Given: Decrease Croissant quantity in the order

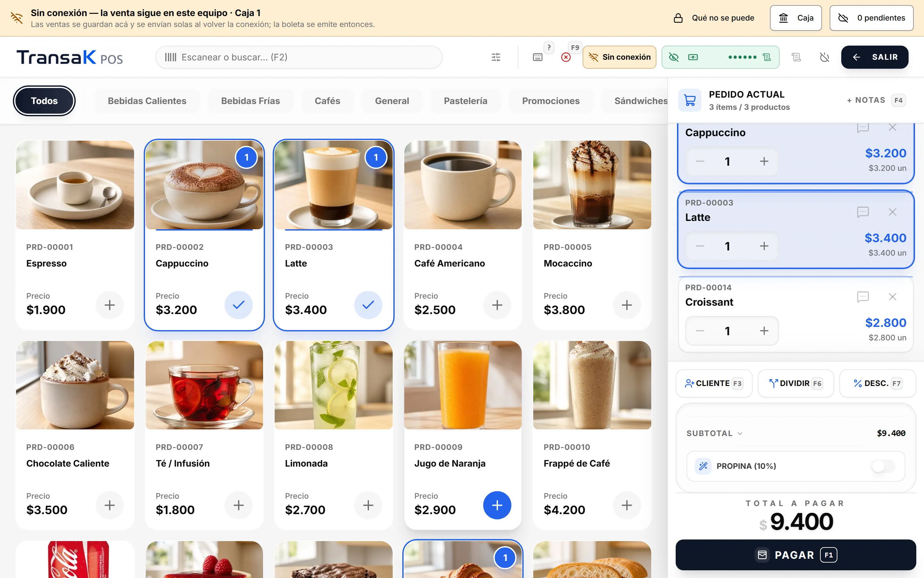Looking at the screenshot, I should point(700,331).
